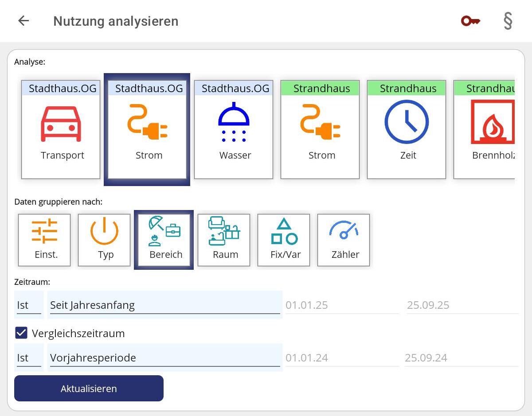Group data by Zähler meter

344,240
